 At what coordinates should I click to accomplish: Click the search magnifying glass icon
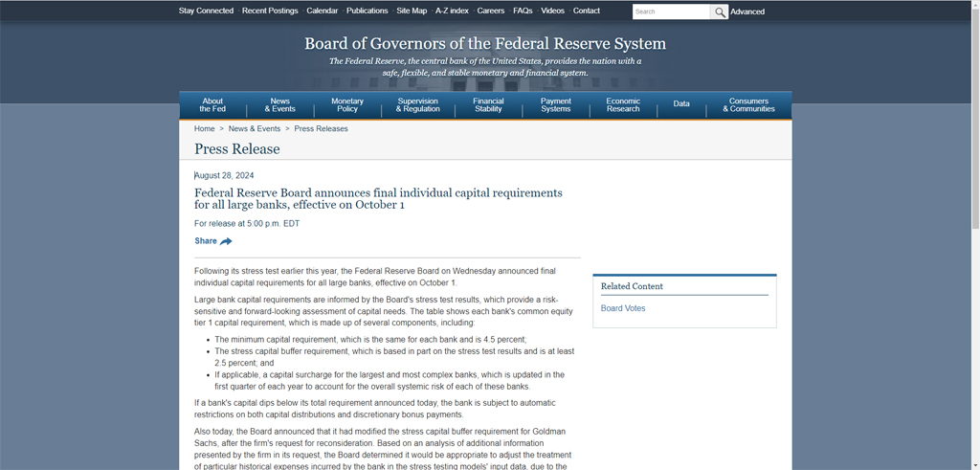tap(719, 11)
